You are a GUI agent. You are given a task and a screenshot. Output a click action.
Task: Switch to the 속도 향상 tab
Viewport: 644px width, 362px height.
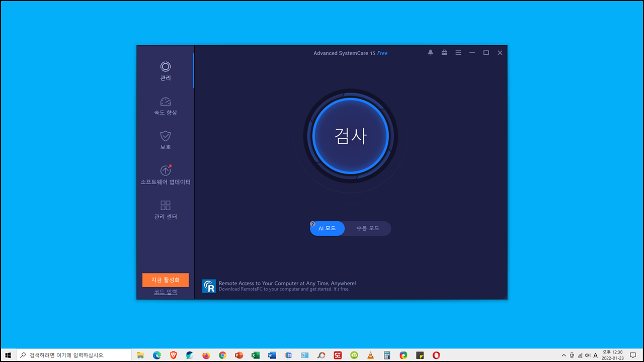pos(166,106)
